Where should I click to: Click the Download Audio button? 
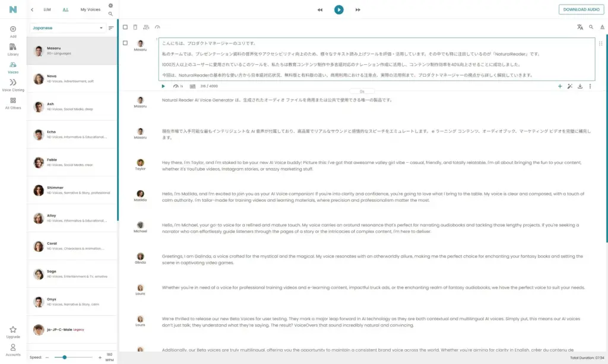(x=581, y=10)
